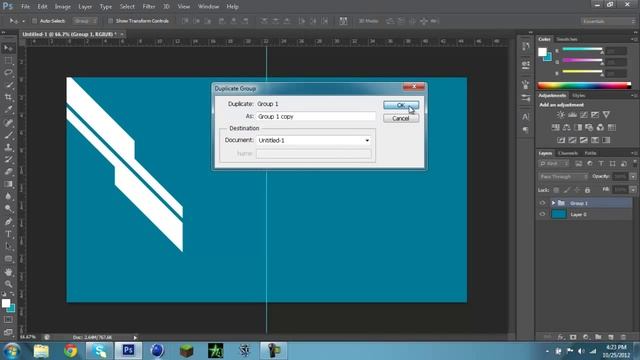This screenshot has height=360, width=640.
Task: Open Photoshop from the Windows taskbar
Action: (128, 351)
